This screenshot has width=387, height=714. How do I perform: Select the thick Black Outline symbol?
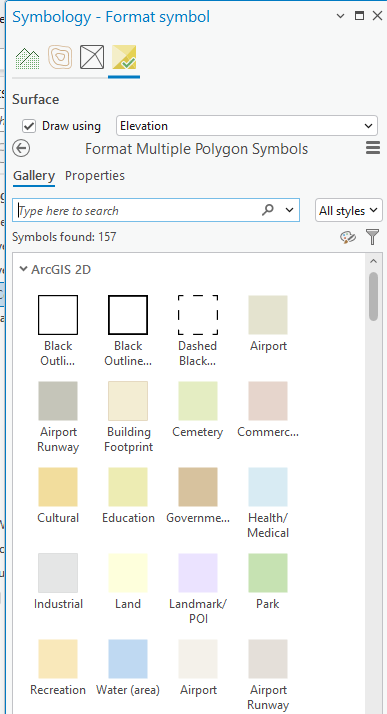click(128, 315)
